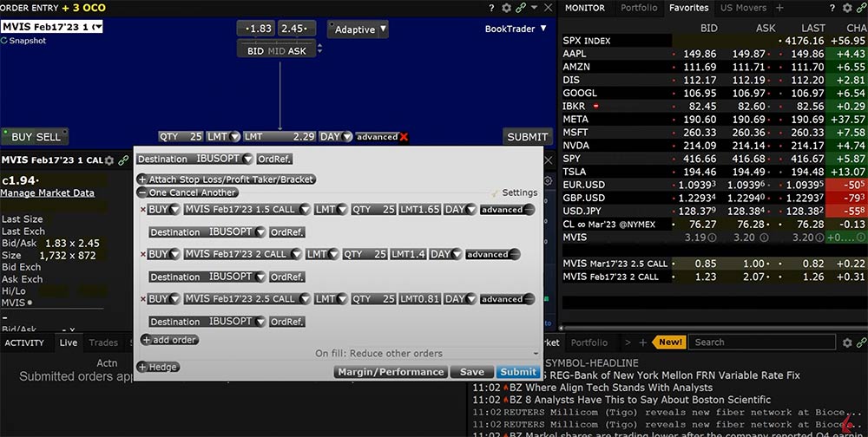Click SUBMIT in Order Entry
868x437 pixels.
click(528, 137)
